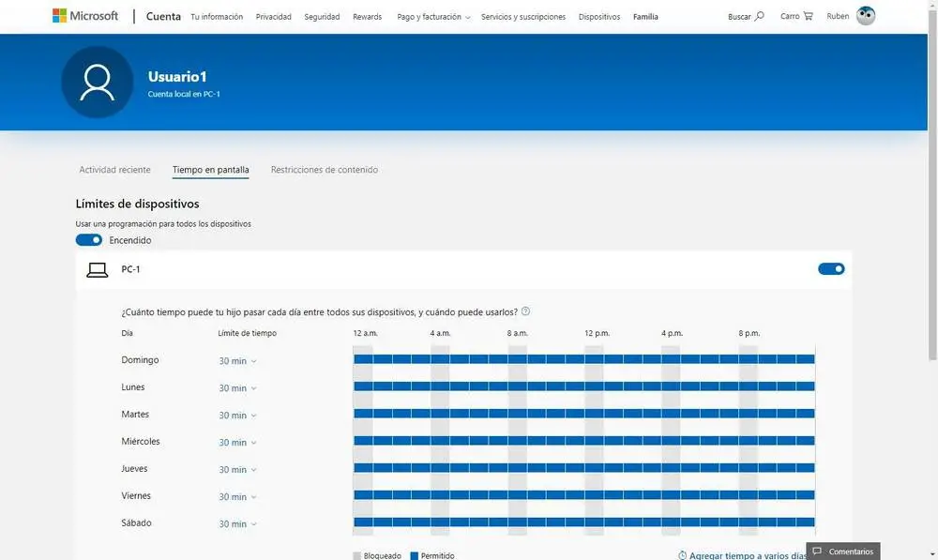Open the Privacidad section
Viewport: 938px width, 560px height.
[273, 17]
